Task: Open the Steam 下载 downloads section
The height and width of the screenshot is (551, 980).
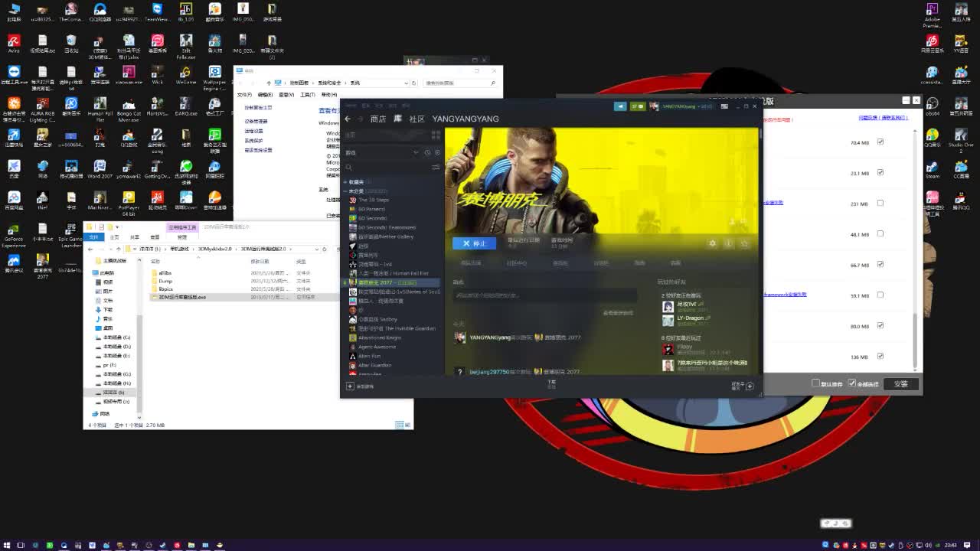Action: [x=551, y=383]
